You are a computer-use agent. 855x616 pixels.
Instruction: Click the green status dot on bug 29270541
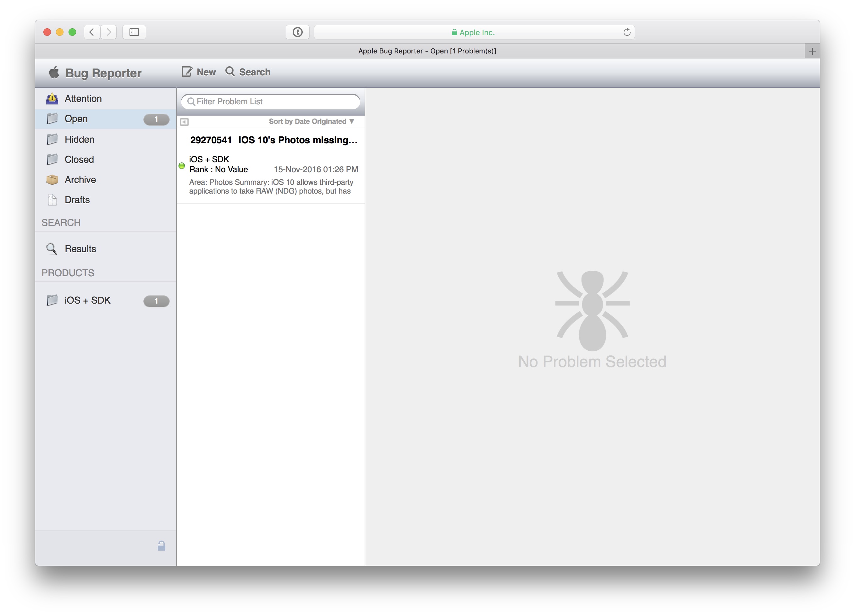click(182, 166)
